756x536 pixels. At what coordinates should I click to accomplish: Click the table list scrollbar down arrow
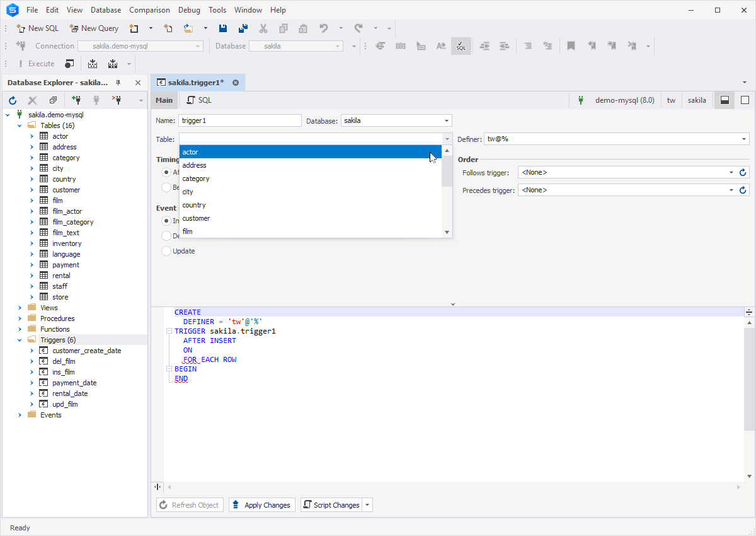point(447,232)
